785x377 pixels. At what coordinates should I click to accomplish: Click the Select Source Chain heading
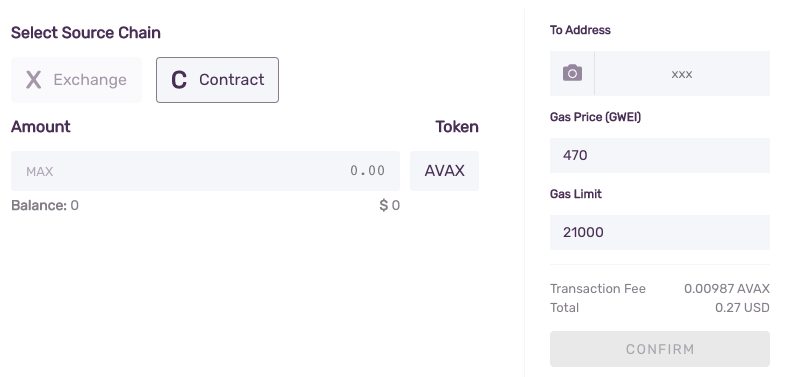pos(86,33)
